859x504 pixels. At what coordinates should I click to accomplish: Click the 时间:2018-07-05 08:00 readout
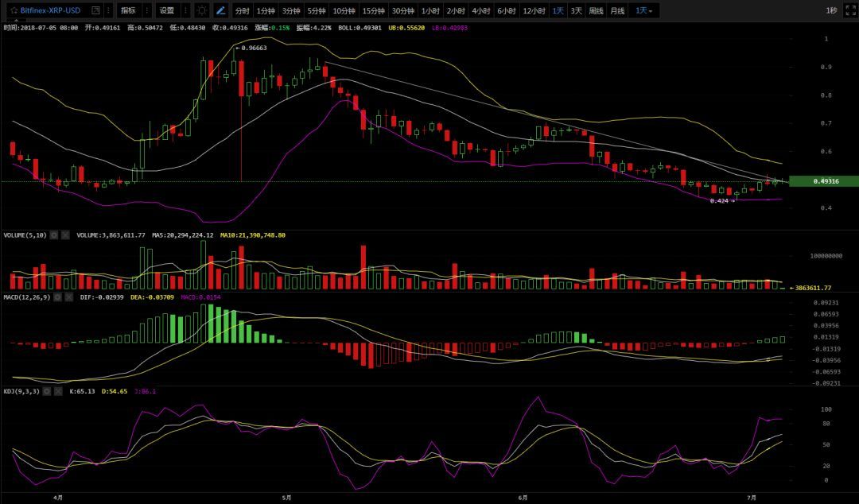41,27
